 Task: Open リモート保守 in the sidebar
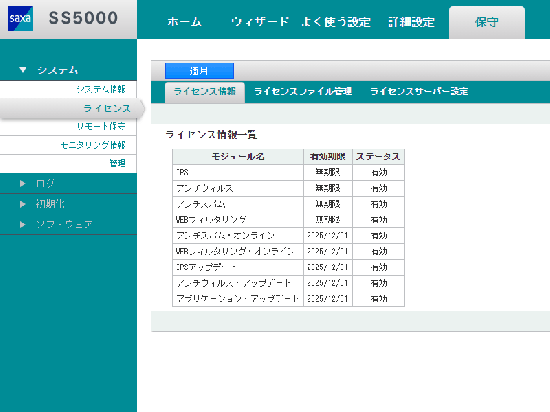[x=101, y=126]
